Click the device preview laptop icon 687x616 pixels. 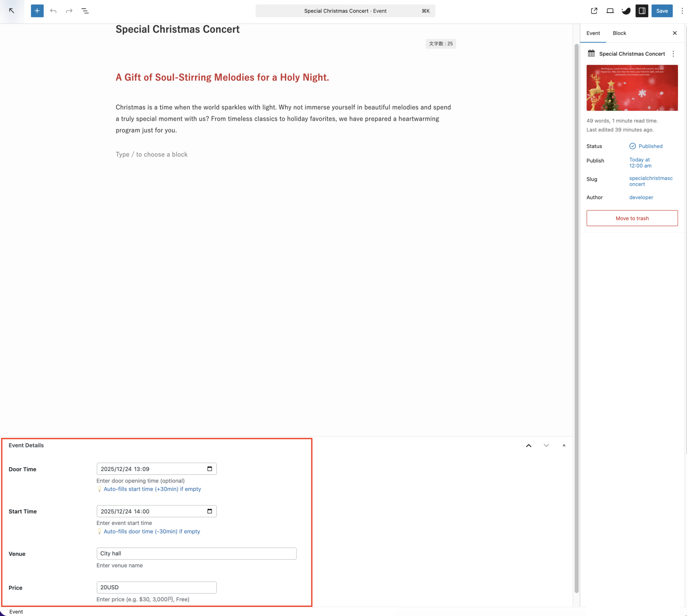tap(610, 11)
